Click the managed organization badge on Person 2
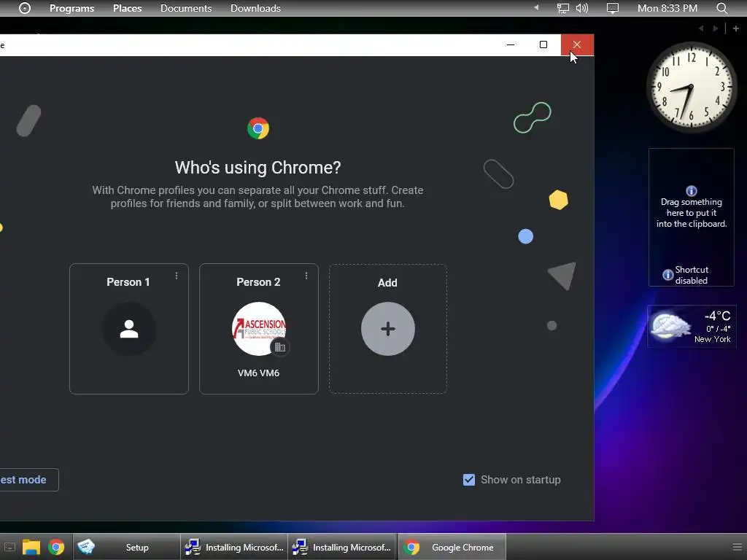The image size is (747, 560). point(280,347)
